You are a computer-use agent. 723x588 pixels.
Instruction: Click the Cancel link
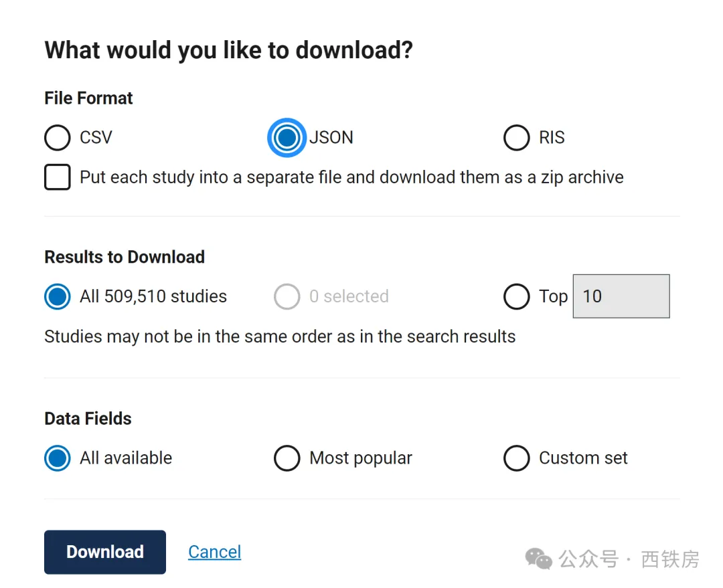point(214,552)
